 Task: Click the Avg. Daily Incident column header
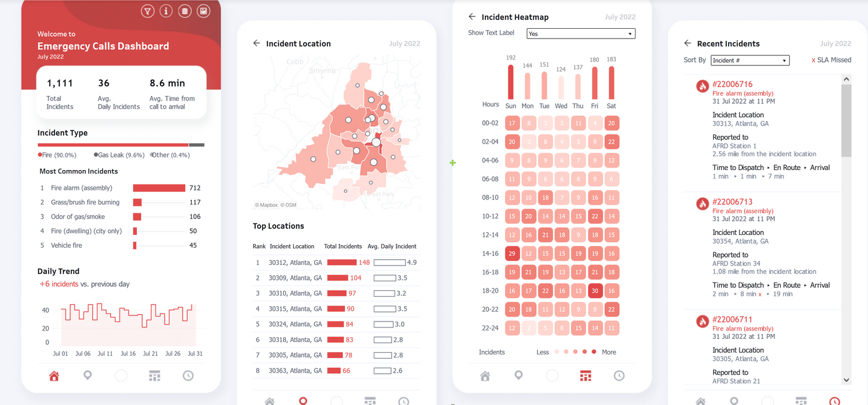click(x=392, y=246)
